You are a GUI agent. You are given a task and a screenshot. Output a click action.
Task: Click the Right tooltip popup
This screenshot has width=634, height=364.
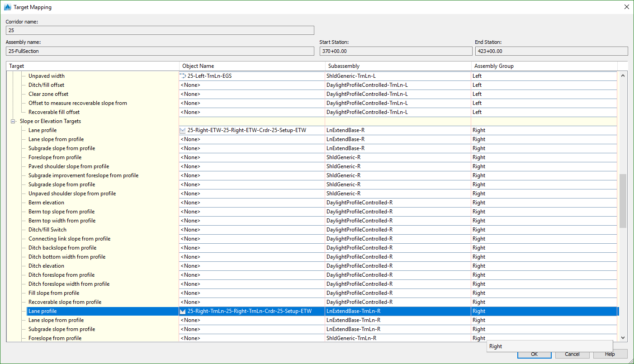pyautogui.click(x=549, y=346)
